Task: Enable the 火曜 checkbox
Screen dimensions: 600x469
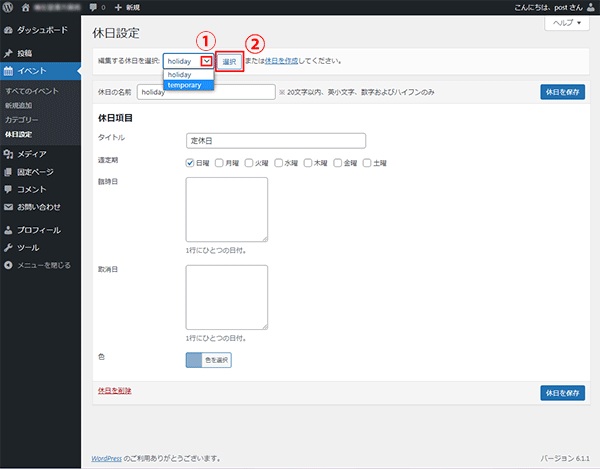Action: [249, 163]
